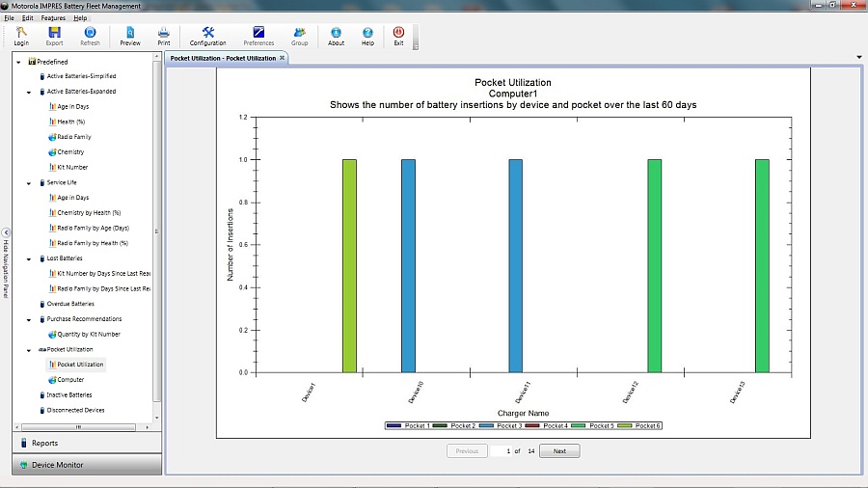Click the Exit toolbar icon
The height and width of the screenshot is (488, 868).
(398, 37)
